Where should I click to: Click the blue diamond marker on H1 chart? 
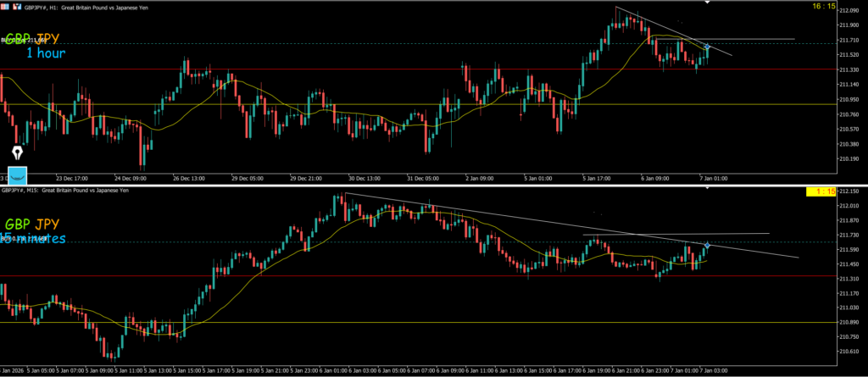pos(707,46)
